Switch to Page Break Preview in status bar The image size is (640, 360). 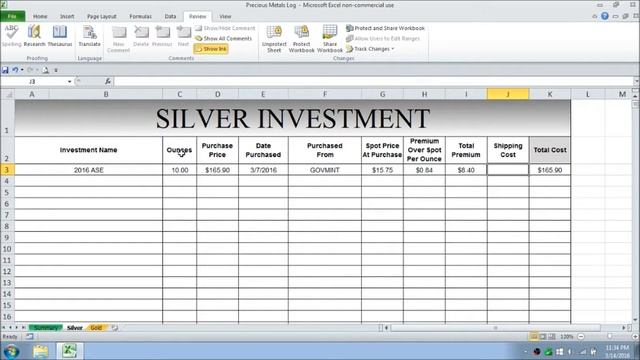pos(551,337)
